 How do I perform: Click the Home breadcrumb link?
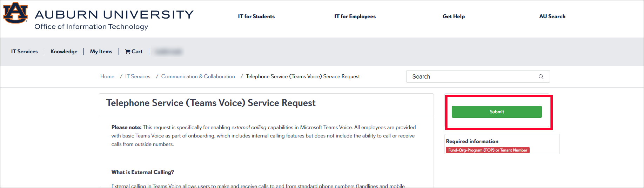coord(107,76)
